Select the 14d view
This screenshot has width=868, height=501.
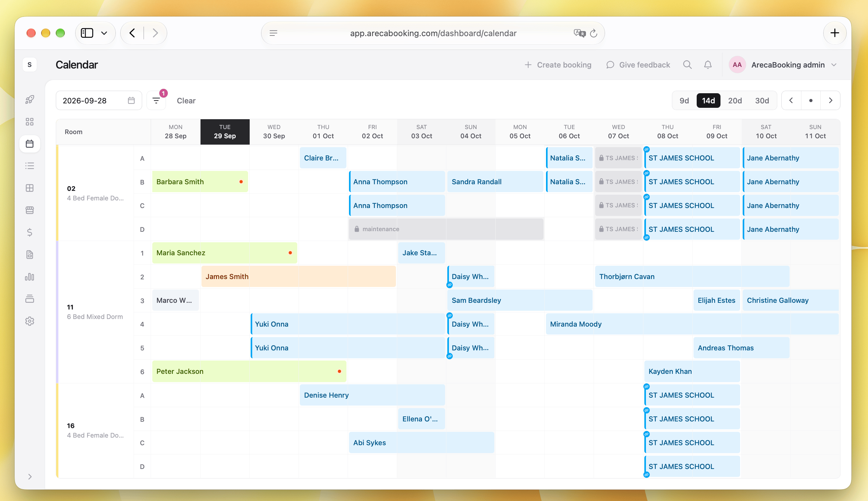708,101
